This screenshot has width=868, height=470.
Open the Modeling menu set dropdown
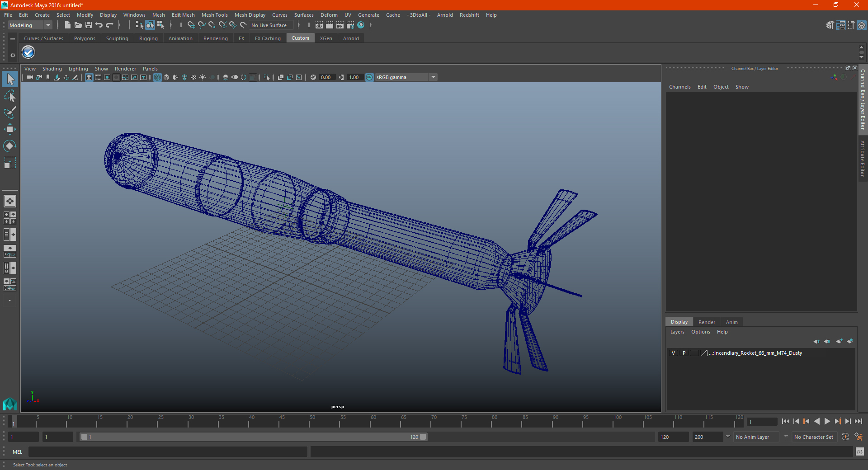click(x=30, y=25)
